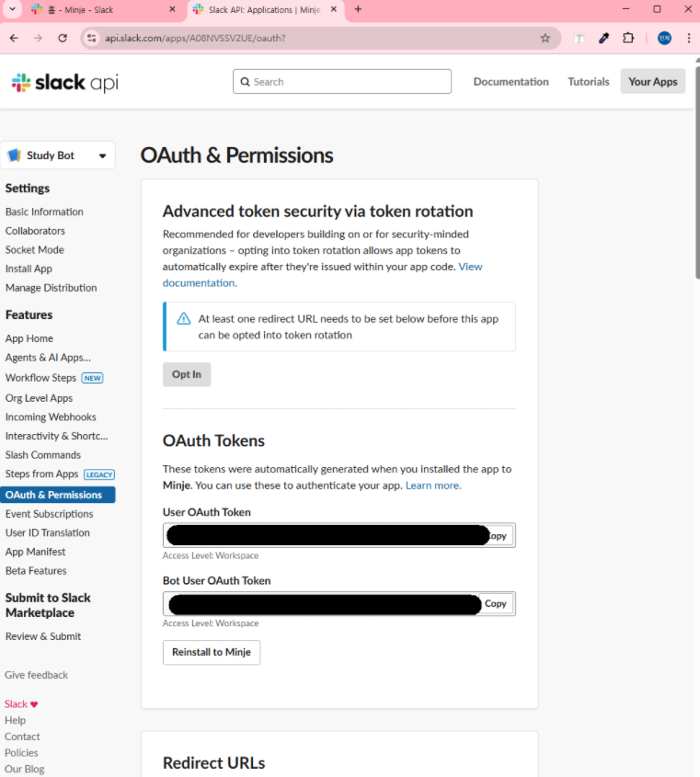The width and height of the screenshot is (700, 777).
Task: Open Incoming Webhooks feature
Action: pos(51,417)
